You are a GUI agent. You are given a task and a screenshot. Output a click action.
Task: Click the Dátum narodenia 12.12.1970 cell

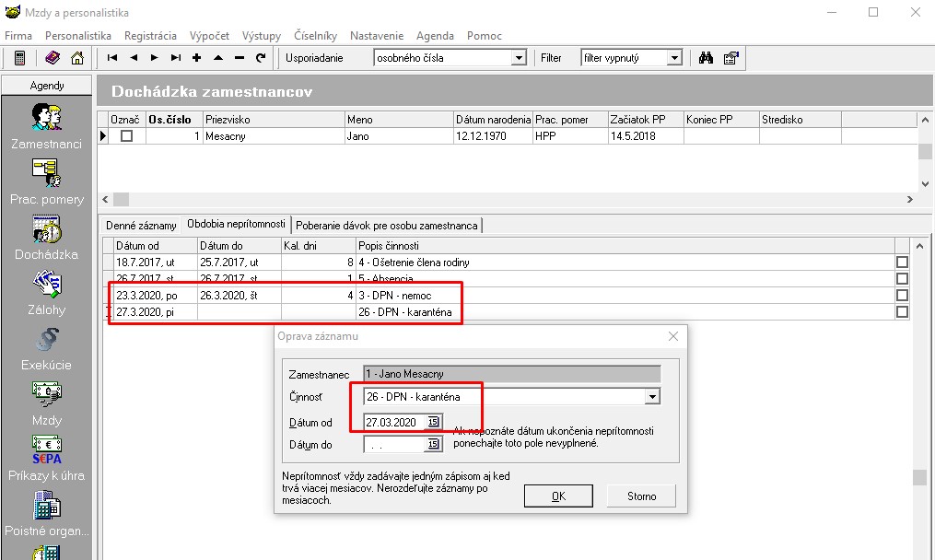[x=493, y=136]
